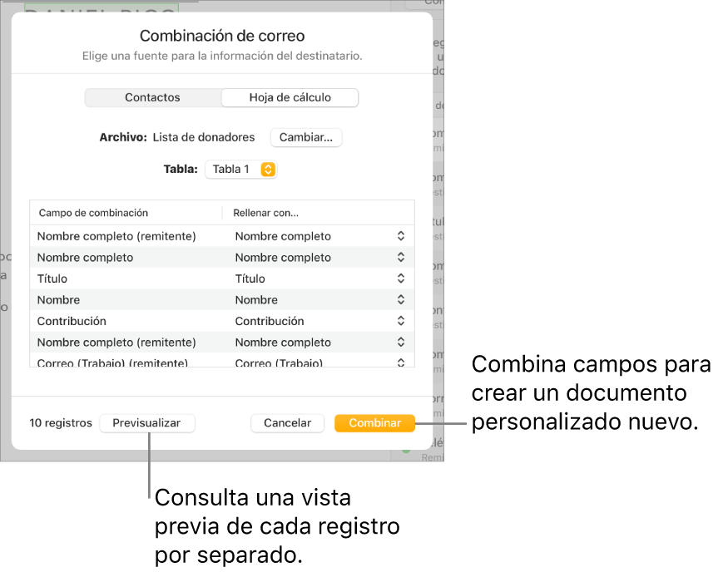Select the Contribución merge field row
Image resolution: width=728 pixels, height=577 pixels.
pos(222,322)
